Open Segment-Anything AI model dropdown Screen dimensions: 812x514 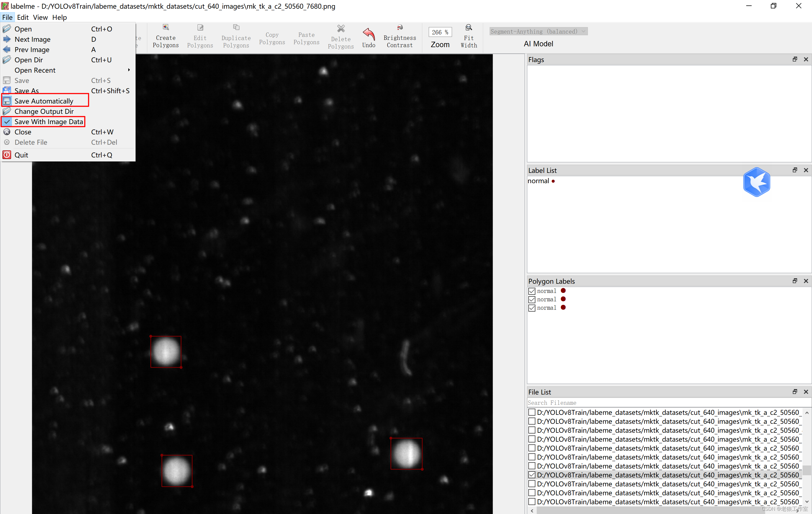coord(538,31)
